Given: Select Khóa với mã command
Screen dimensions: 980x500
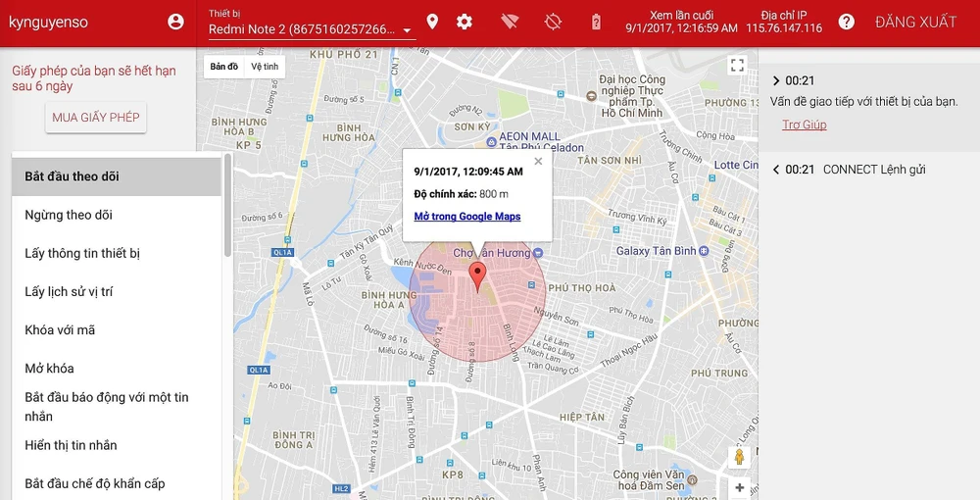Looking at the screenshot, I should (x=117, y=330).
